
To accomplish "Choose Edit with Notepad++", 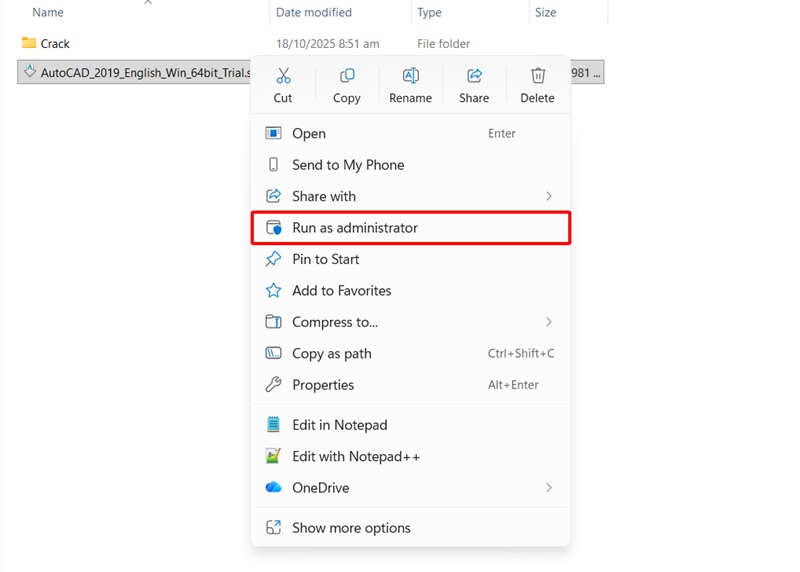I will pyautogui.click(x=411, y=456).
